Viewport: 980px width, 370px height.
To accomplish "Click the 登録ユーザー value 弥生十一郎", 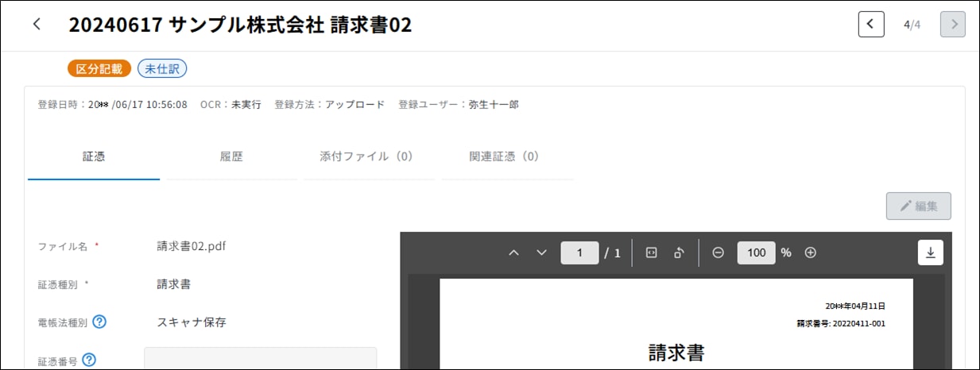I will (494, 104).
